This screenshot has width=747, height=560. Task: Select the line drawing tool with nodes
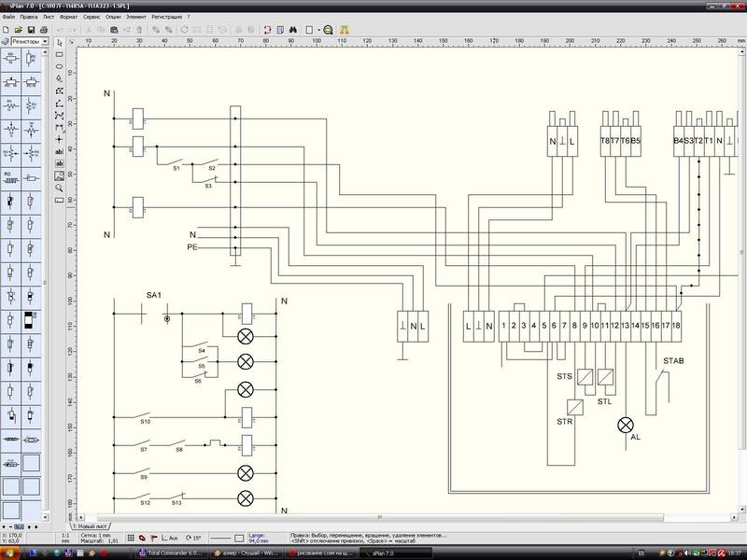(60, 103)
